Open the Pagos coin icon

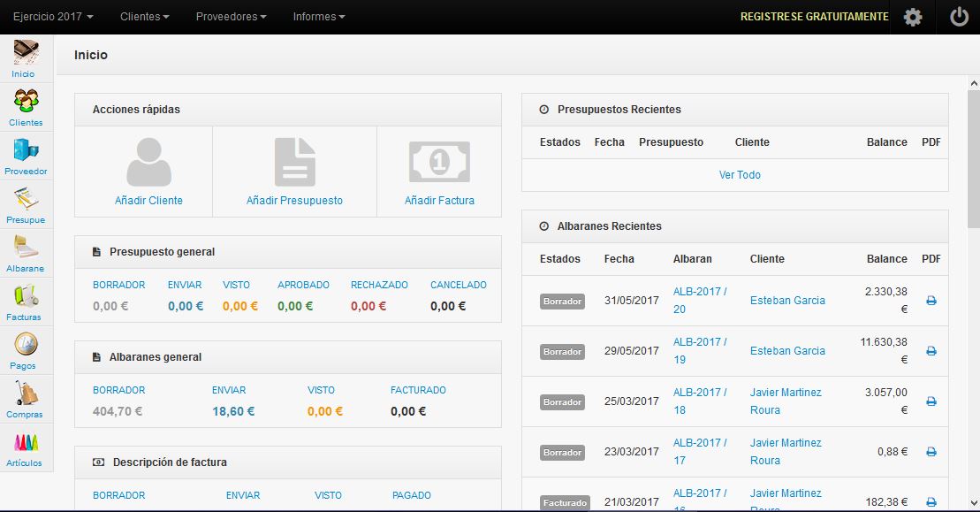coord(26,344)
